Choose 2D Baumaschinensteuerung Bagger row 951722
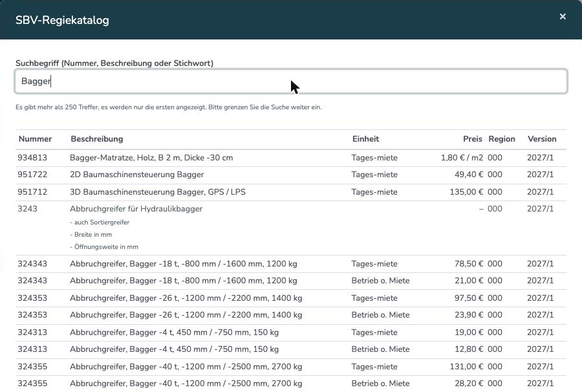This screenshot has height=392, width=582. tap(291, 175)
